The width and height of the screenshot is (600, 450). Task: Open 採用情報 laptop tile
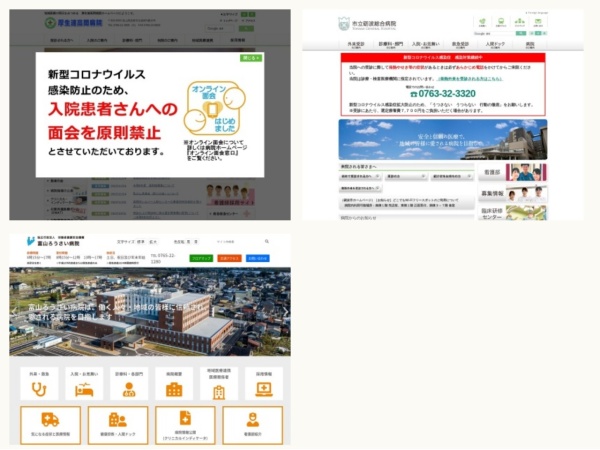click(264, 384)
